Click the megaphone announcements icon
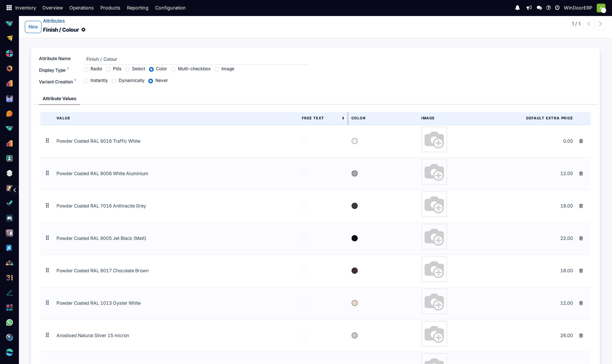This screenshot has height=364, width=612. [x=529, y=8]
